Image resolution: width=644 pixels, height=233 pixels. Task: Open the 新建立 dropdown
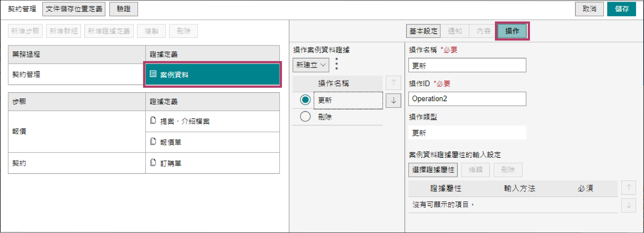pyautogui.click(x=311, y=65)
